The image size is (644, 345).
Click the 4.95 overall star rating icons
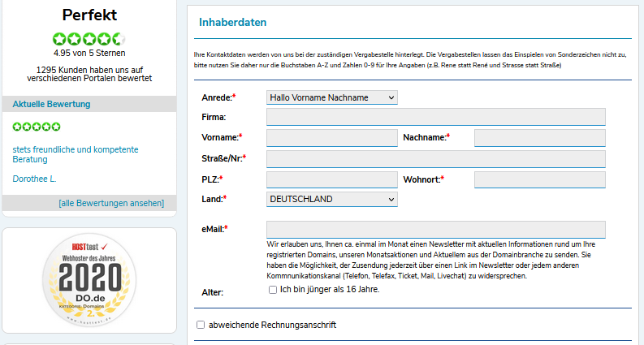89,39
